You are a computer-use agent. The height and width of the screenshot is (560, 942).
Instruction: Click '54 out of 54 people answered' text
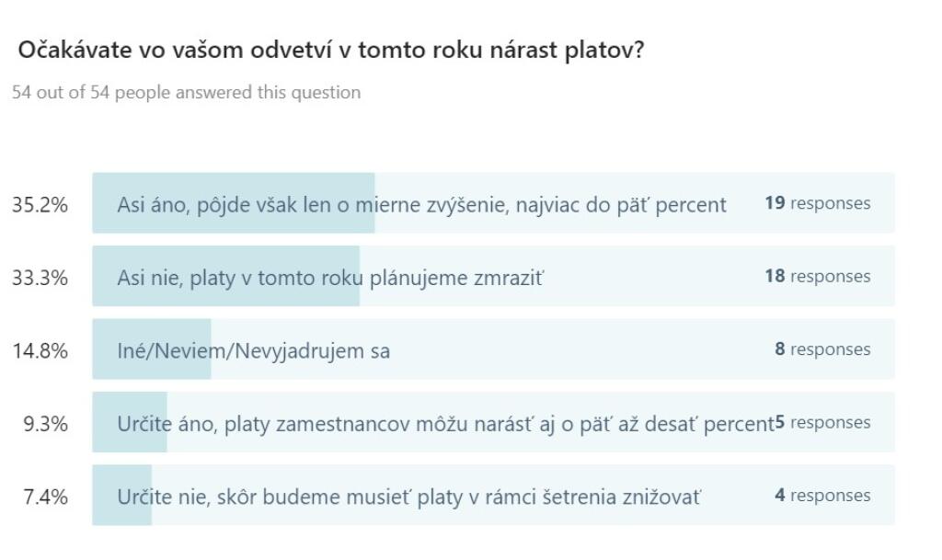186,93
